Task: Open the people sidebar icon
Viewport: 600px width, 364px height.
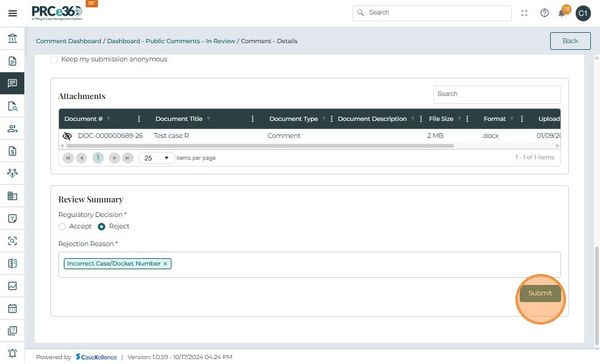Action: [x=12, y=128]
